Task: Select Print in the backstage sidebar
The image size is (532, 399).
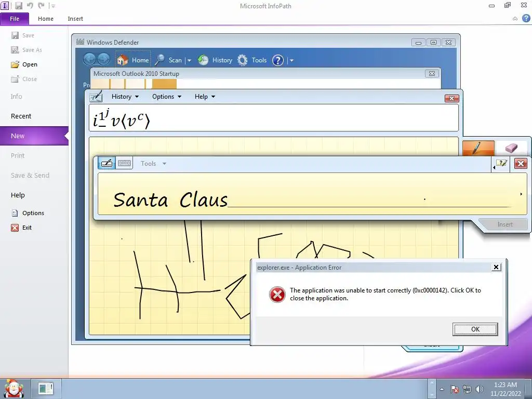Action: click(18, 155)
